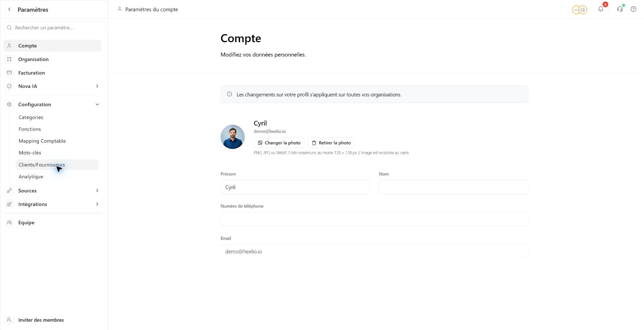Click the Inviter des membres person-plus icon
Viewport: 644px width, 330px height.
click(x=9, y=320)
